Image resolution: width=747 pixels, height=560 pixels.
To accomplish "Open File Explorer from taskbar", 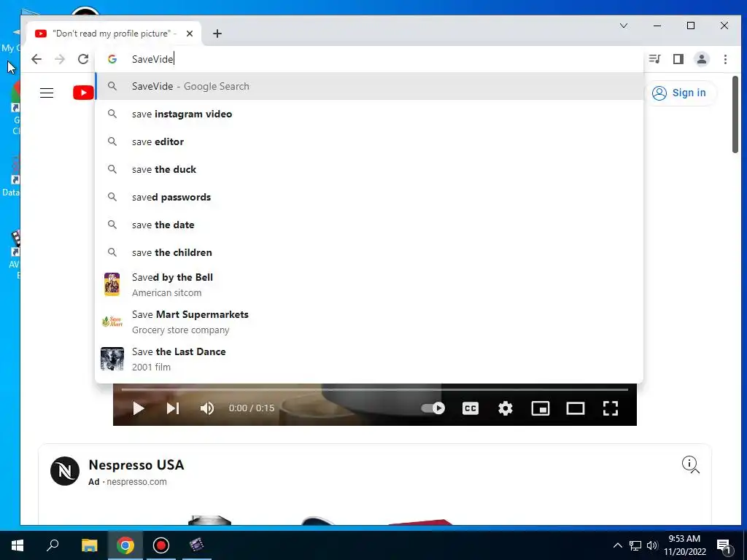I will click(x=89, y=545).
